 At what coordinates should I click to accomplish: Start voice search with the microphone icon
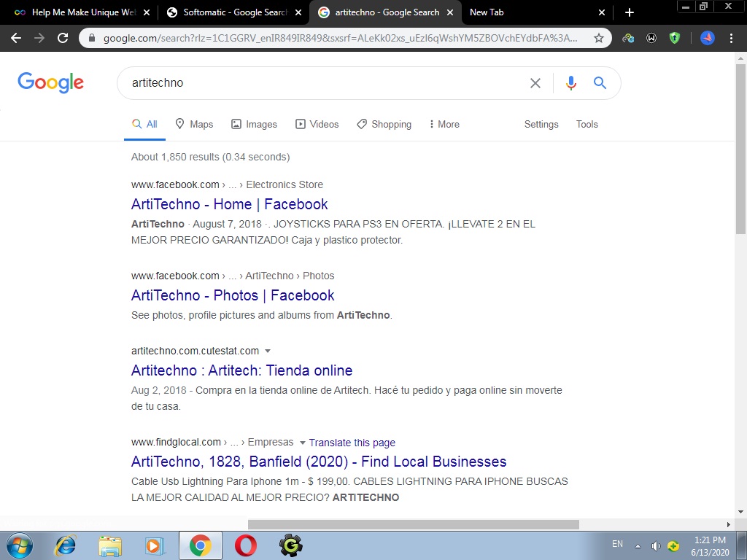coord(570,83)
